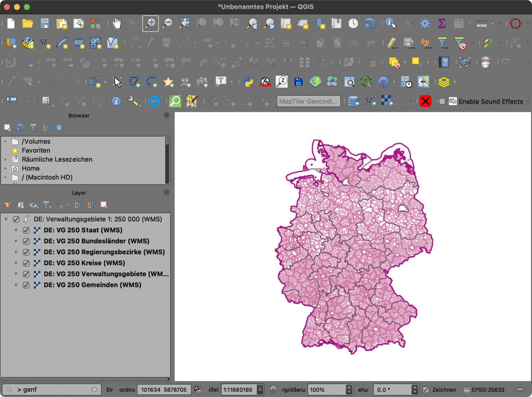Open the Python Console
This screenshot has height=397, width=532.
tap(248, 82)
